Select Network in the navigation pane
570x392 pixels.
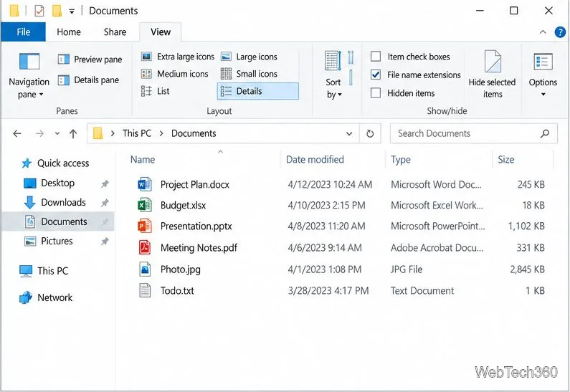(46, 297)
